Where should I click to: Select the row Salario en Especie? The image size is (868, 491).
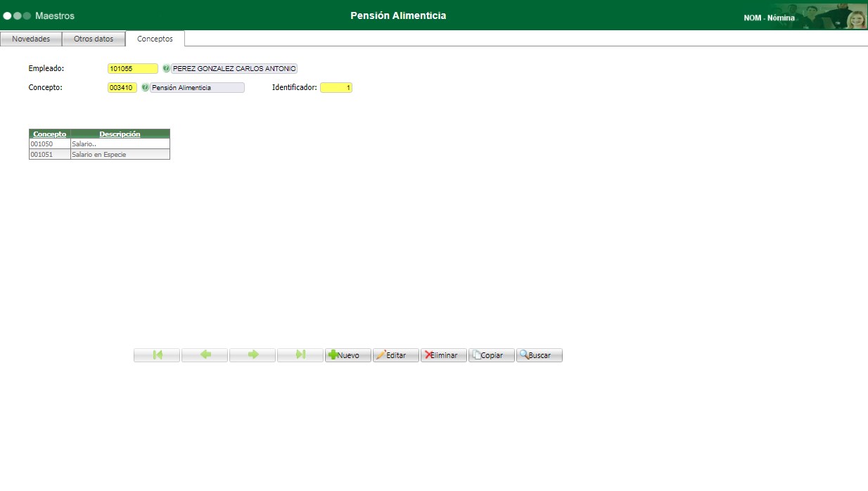(x=99, y=154)
